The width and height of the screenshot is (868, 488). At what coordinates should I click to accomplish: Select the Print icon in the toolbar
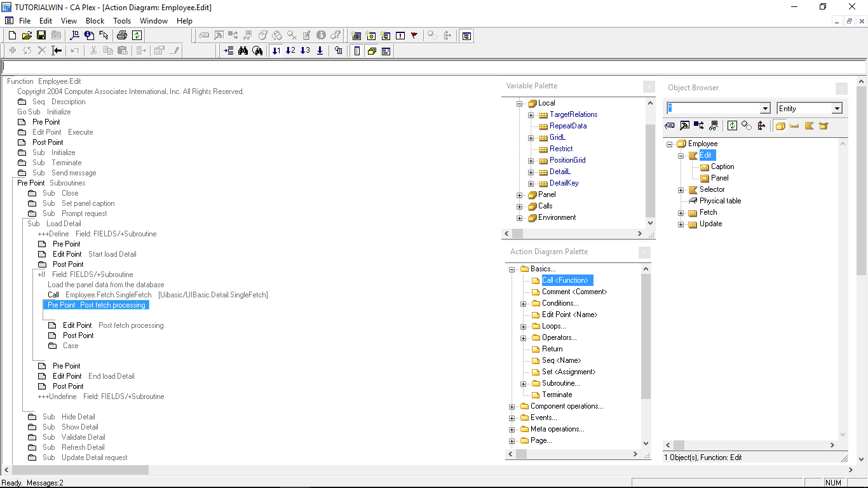[x=121, y=36]
